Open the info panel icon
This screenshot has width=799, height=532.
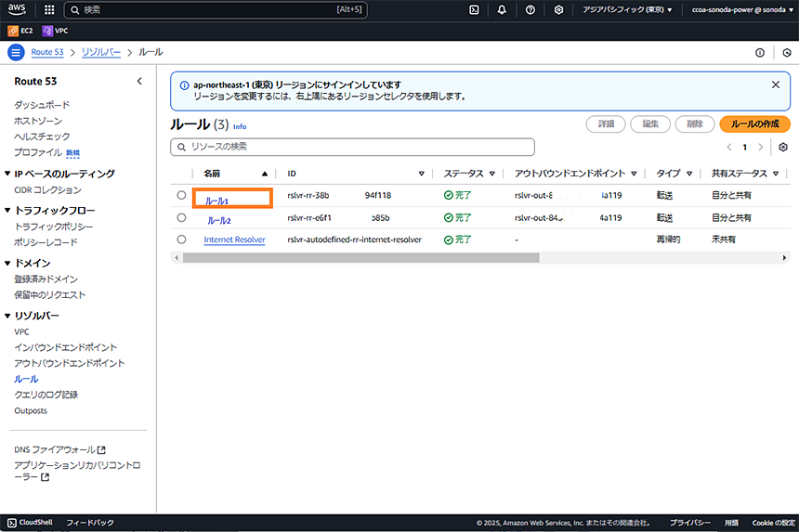click(x=760, y=52)
